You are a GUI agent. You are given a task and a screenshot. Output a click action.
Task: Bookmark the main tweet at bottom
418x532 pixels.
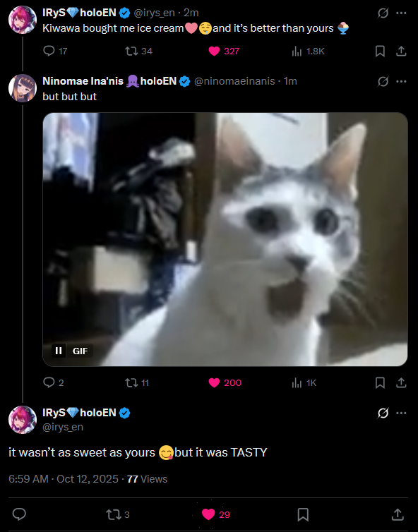pos(303,514)
